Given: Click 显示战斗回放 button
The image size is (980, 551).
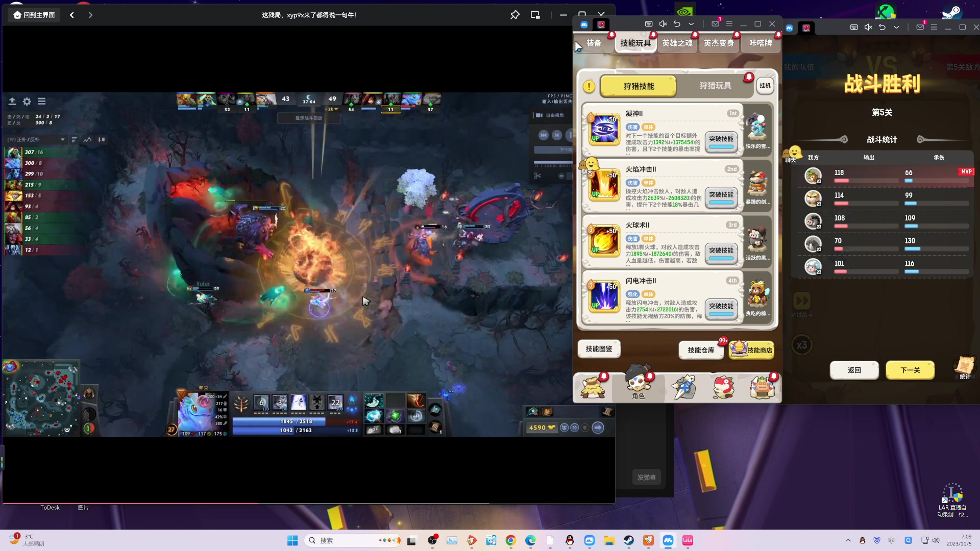Looking at the screenshot, I should (309, 118).
